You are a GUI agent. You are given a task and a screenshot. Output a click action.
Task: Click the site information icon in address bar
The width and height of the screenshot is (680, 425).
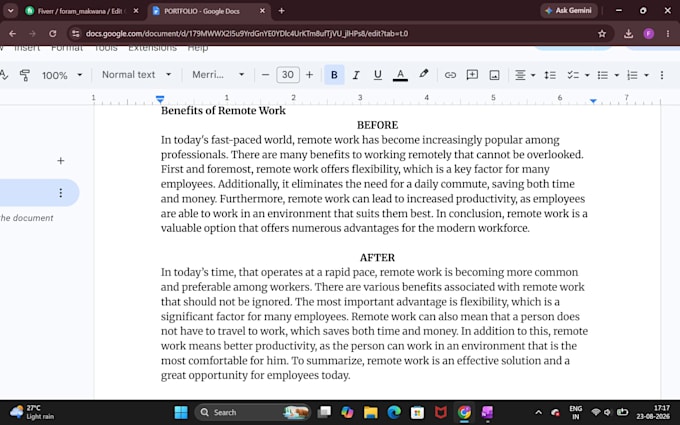(x=75, y=33)
